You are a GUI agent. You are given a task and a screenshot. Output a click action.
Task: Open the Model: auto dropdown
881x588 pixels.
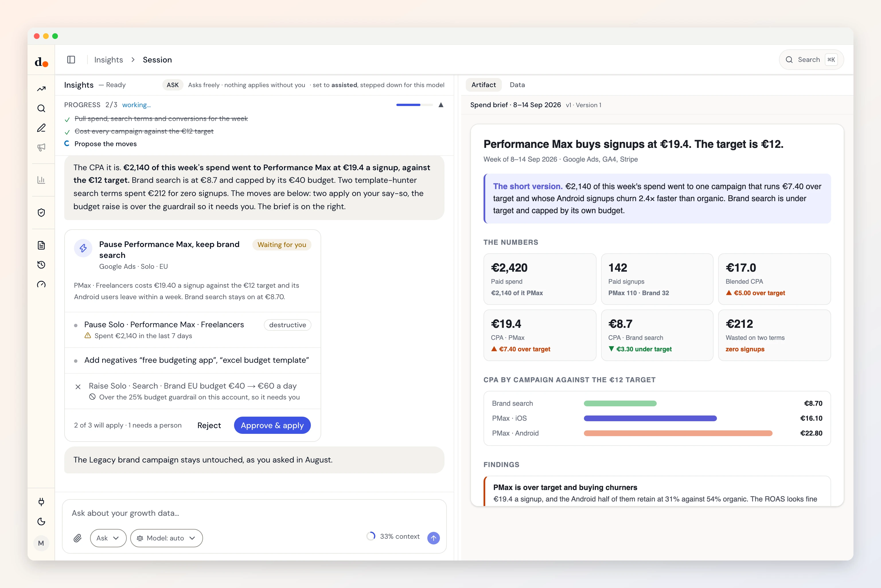pyautogui.click(x=166, y=538)
